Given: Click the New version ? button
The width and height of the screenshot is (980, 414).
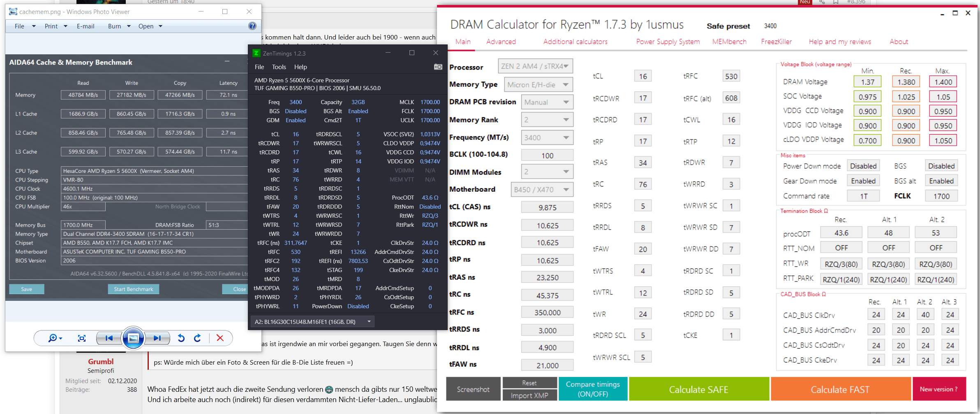Looking at the screenshot, I should 939,389.
